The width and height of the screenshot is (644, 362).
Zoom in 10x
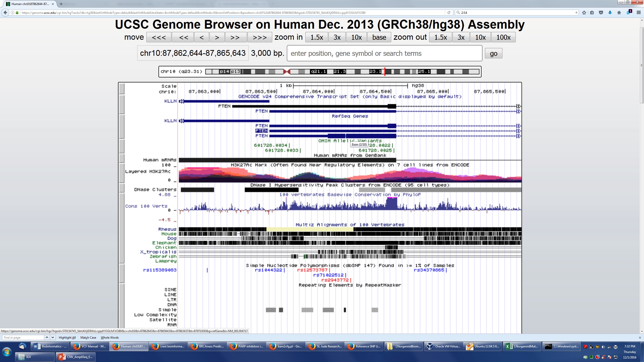(x=356, y=37)
